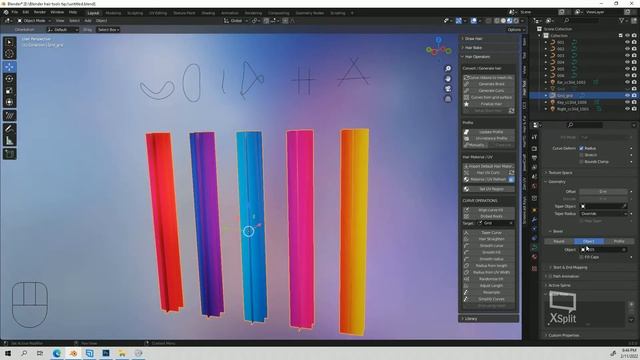Toggle visibility of Grid_grid object

tap(627, 95)
